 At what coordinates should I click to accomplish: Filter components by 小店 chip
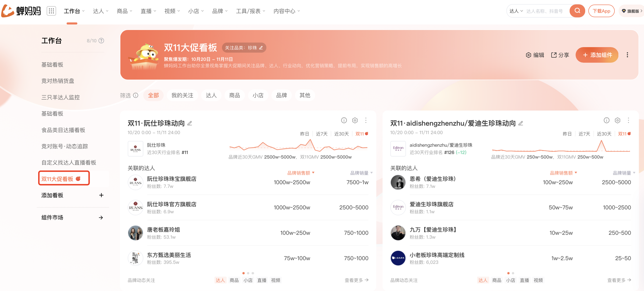(x=258, y=95)
